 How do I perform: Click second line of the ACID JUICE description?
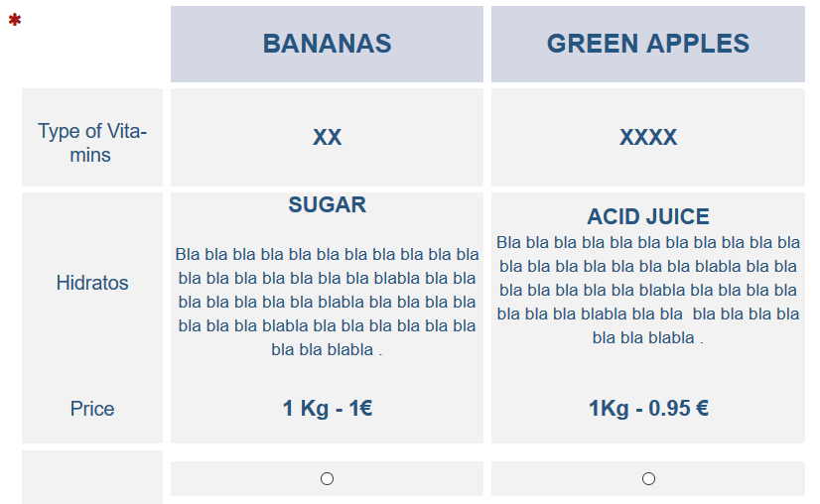647,266
